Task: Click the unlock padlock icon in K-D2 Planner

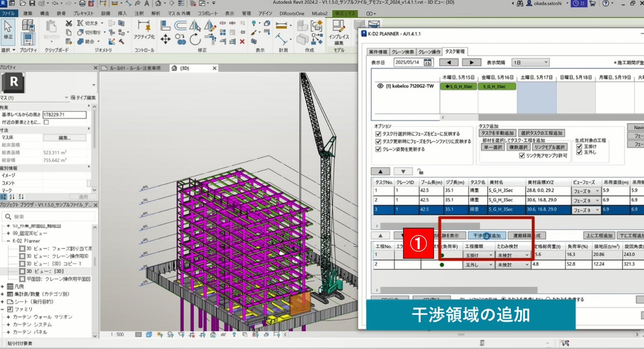Action: pos(420,171)
